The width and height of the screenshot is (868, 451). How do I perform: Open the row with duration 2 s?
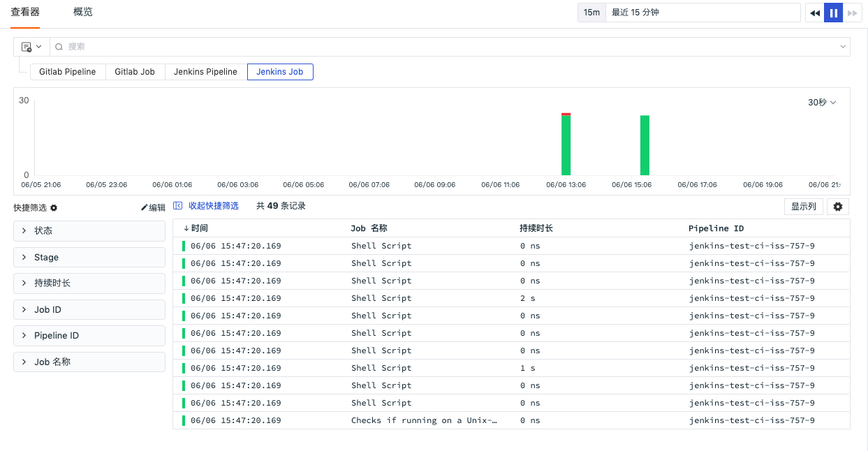click(511, 298)
